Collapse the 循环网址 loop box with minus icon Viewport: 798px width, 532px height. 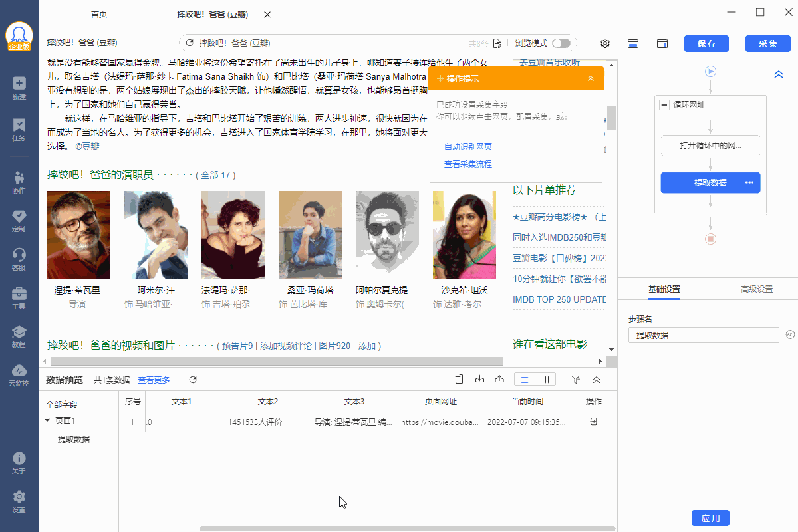(664, 105)
